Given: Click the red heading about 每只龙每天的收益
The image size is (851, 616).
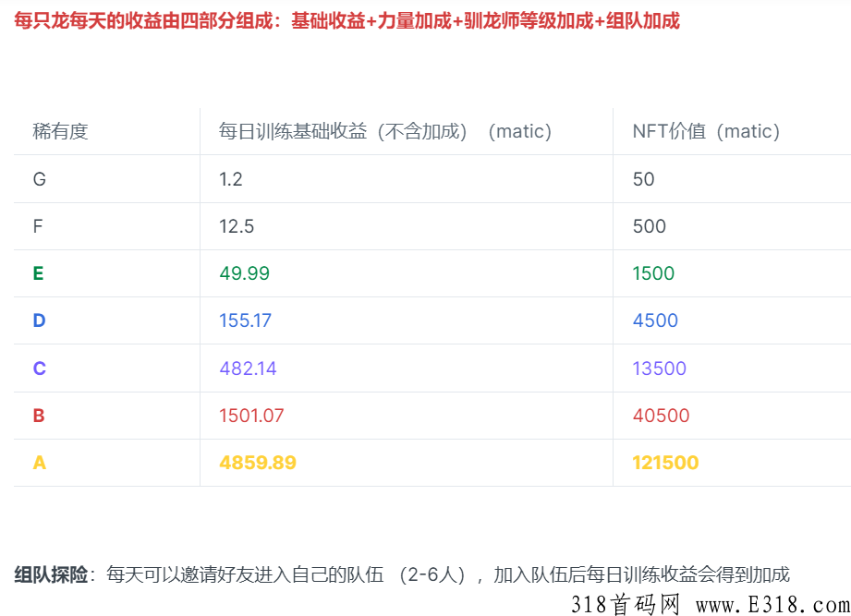Looking at the screenshot, I should click(x=346, y=20).
